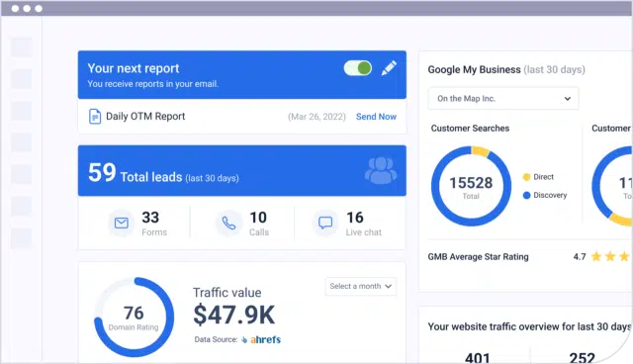Click the Customer Searches 15528 donut chart
The width and height of the screenshot is (633, 364).
click(471, 186)
